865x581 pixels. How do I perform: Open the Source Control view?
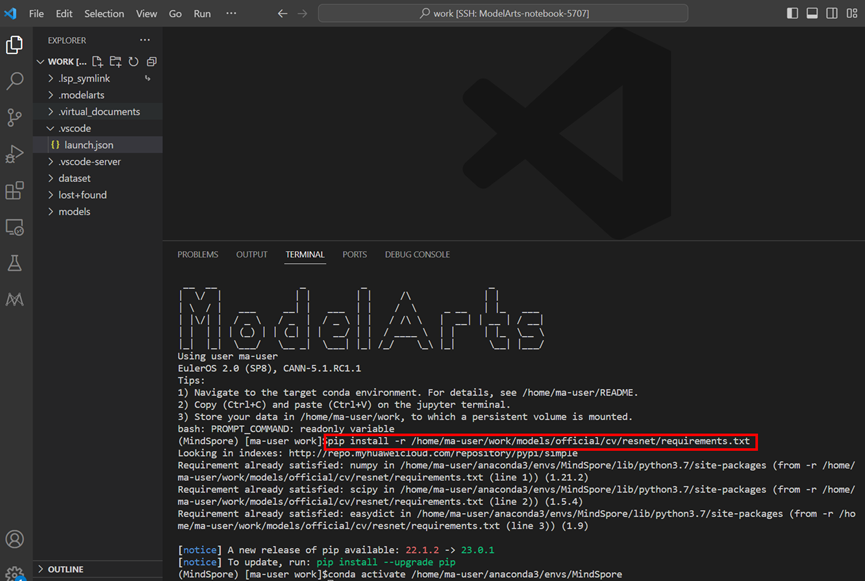14,117
